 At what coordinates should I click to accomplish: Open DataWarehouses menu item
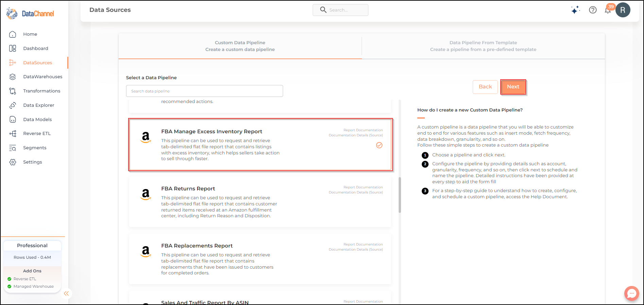coord(43,77)
